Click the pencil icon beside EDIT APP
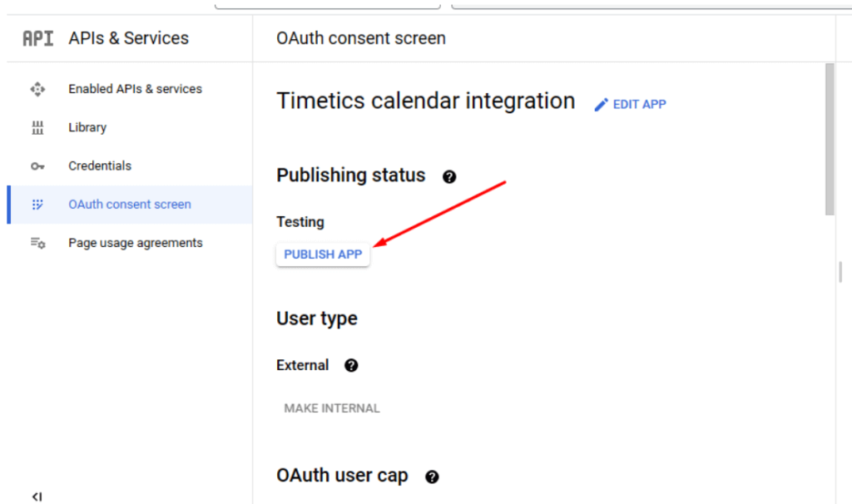 [x=601, y=105]
